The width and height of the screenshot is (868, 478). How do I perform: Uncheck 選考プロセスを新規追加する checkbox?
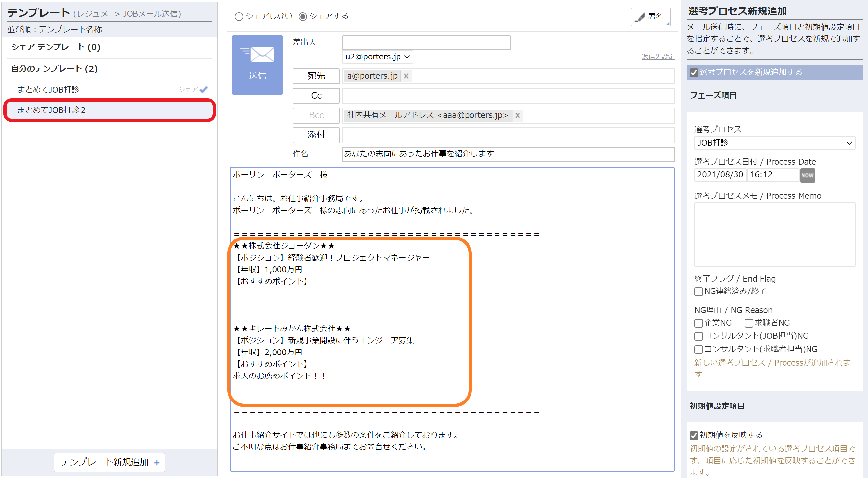(x=693, y=72)
